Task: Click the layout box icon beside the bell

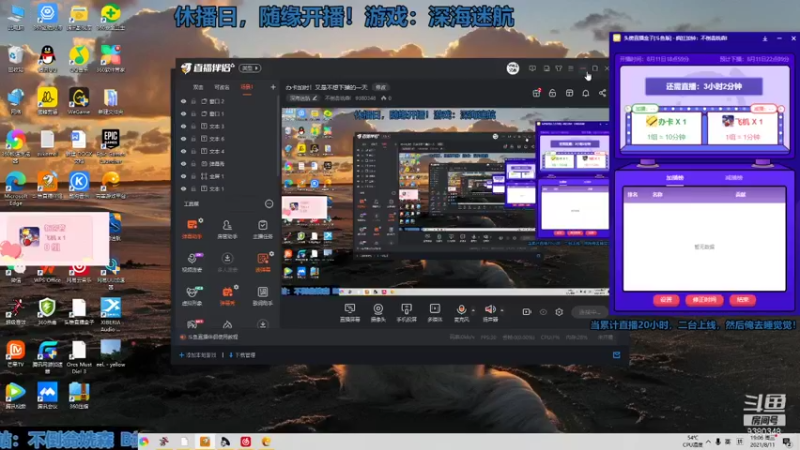Action: click(569, 93)
